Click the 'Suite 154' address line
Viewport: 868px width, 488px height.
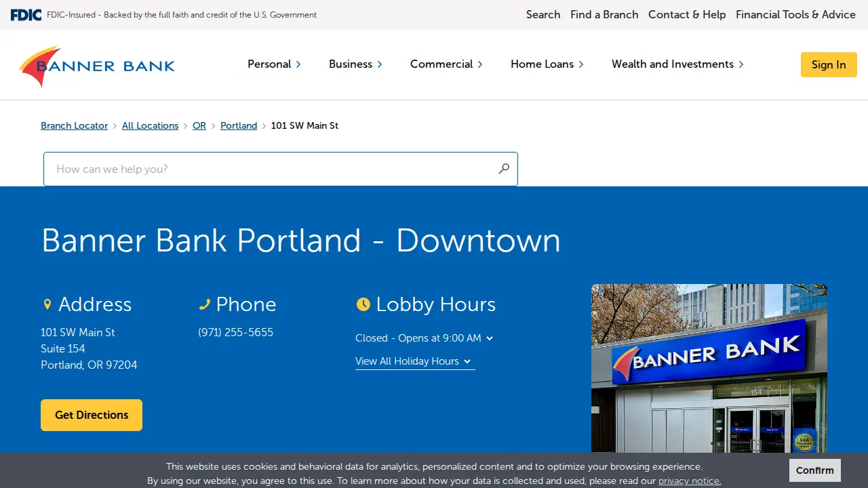click(x=63, y=348)
